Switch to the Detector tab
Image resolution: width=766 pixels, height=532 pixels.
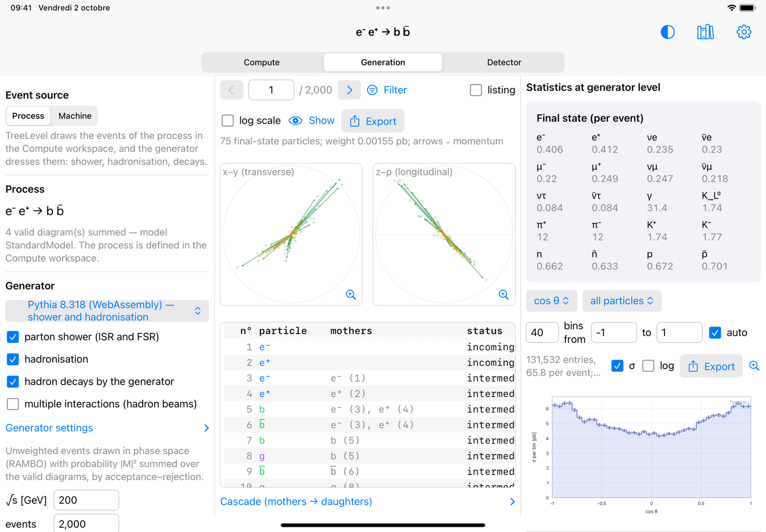coord(504,62)
